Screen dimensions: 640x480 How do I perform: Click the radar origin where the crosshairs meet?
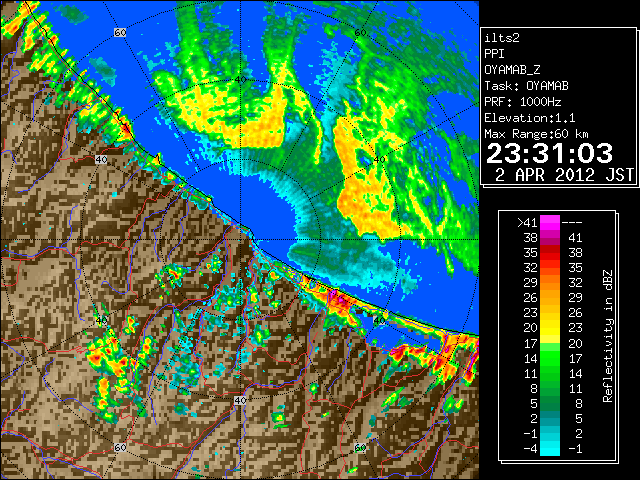240,240
